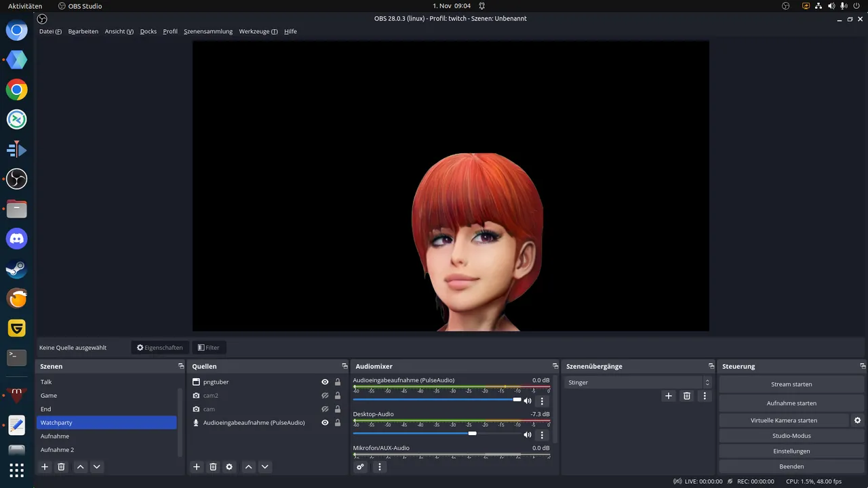868x488 pixels.
Task: Click the Eigenschaften button
Action: click(160, 348)
